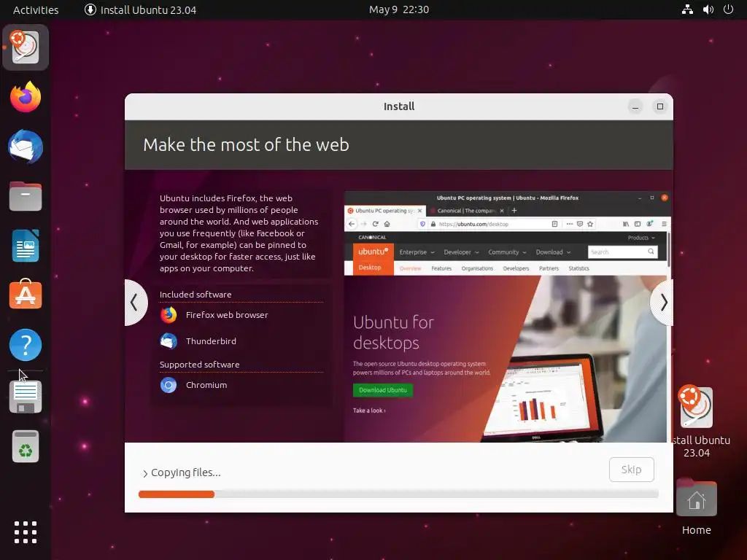Advance to the next slide

662,303
